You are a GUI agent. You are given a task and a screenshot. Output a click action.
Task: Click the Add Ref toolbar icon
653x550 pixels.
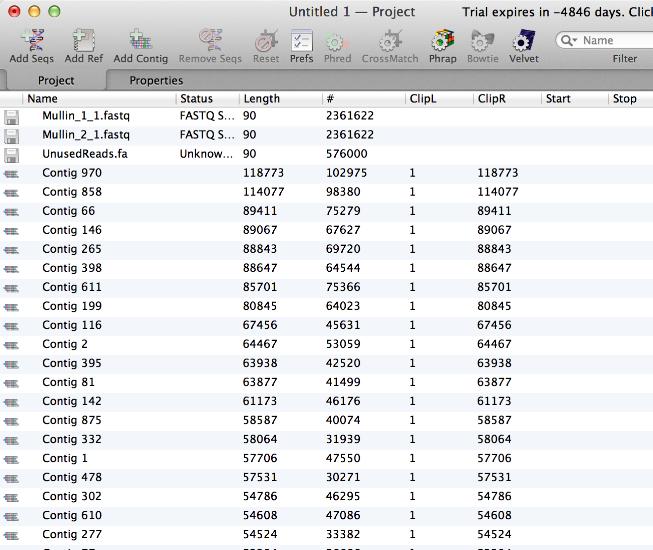point(84,40)
